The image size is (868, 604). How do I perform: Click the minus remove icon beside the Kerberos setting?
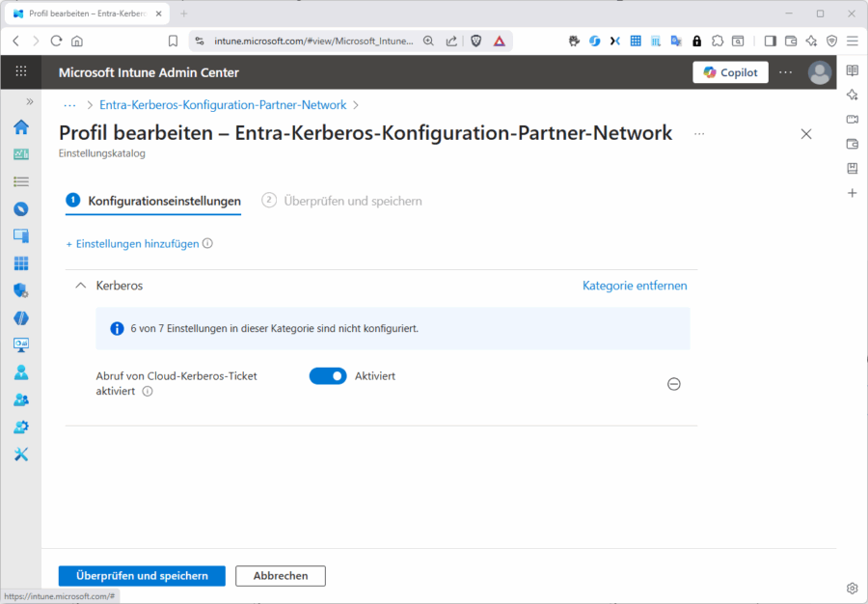[x=674, y=384]
